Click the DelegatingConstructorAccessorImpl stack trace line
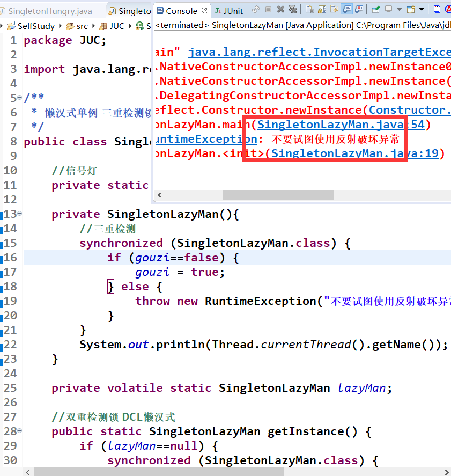 pyautogui.click(x=303, y=96)
